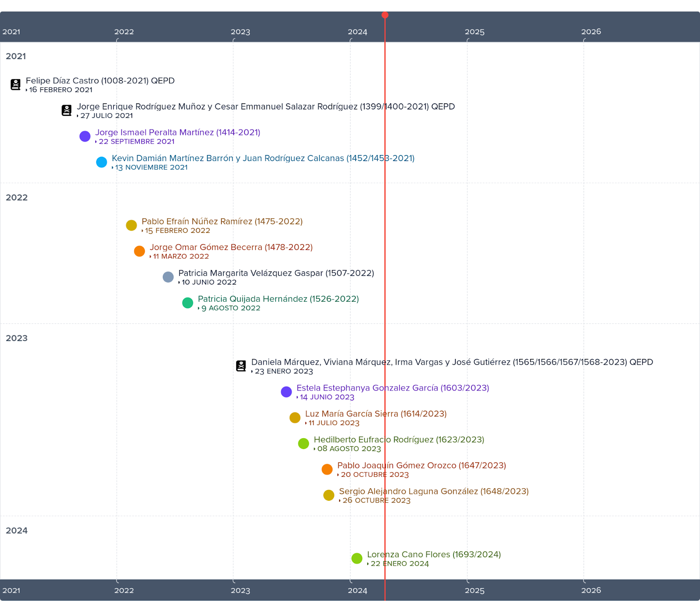
Task: Click the skull icon beside Jorge Enrique Rodríguez Muñoz
Action: click(x=66, y=110)
